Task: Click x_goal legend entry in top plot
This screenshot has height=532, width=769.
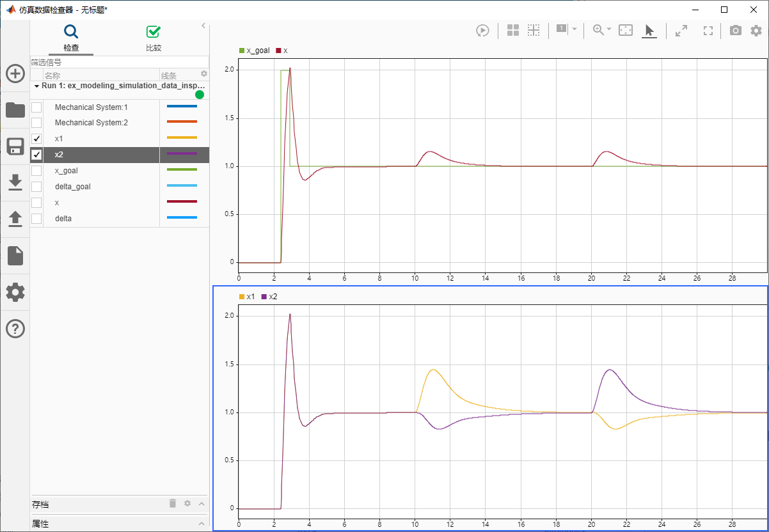Action: [x=254, y=51]
